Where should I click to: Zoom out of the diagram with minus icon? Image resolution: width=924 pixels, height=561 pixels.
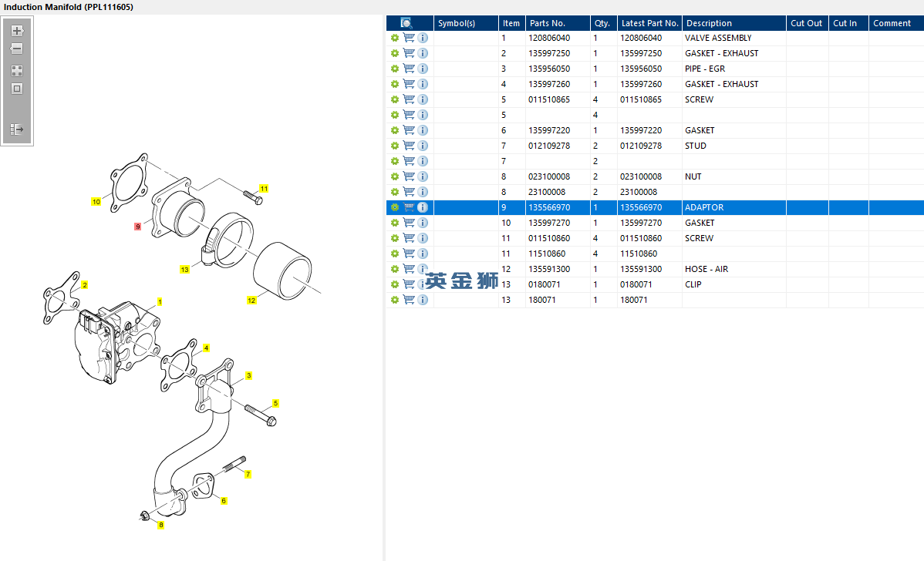coord(17,49)
